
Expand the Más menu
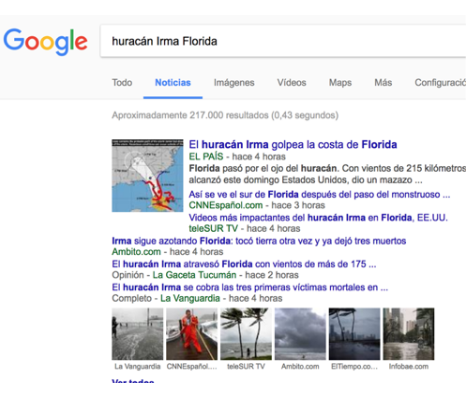[383, 83]
